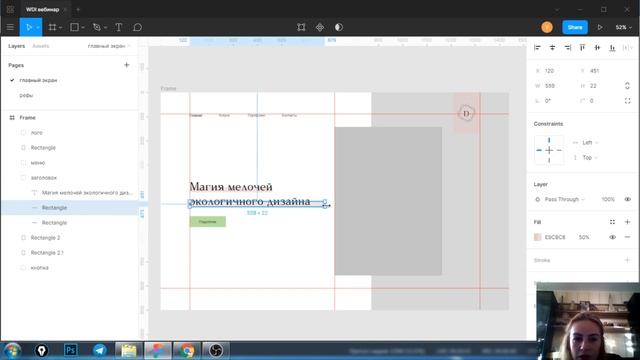Select the WDI вебинар file tab
Screen dimensions: 640x360
42,9
